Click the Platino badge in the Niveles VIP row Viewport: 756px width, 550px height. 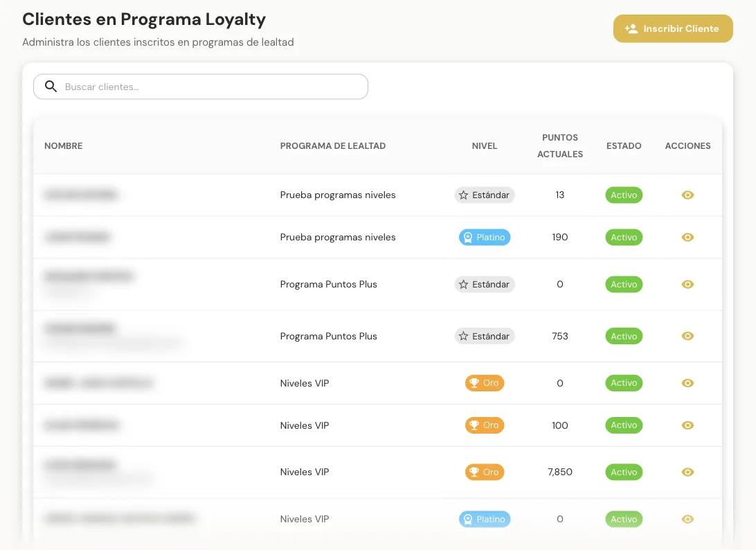click(485, 519)
